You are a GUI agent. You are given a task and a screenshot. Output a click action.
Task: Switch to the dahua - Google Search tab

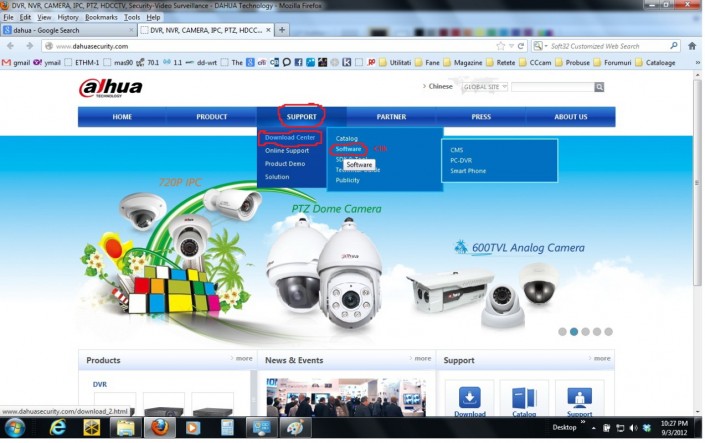66,30
